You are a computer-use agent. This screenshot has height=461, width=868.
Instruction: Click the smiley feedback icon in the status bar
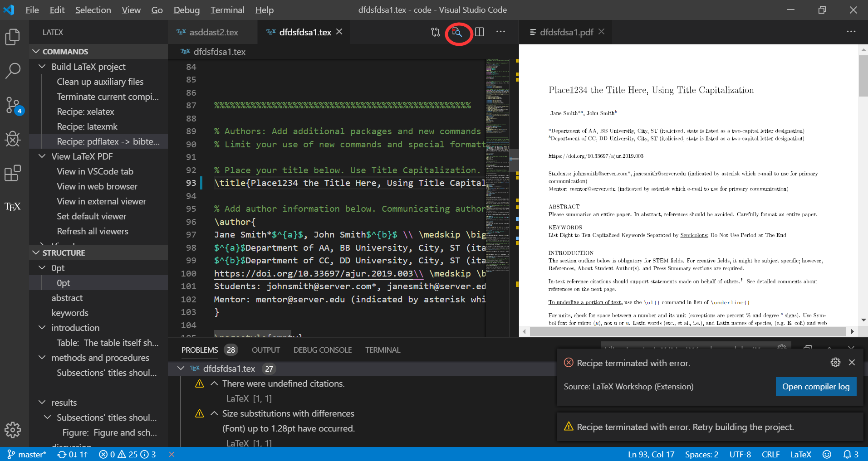(826, 454)
